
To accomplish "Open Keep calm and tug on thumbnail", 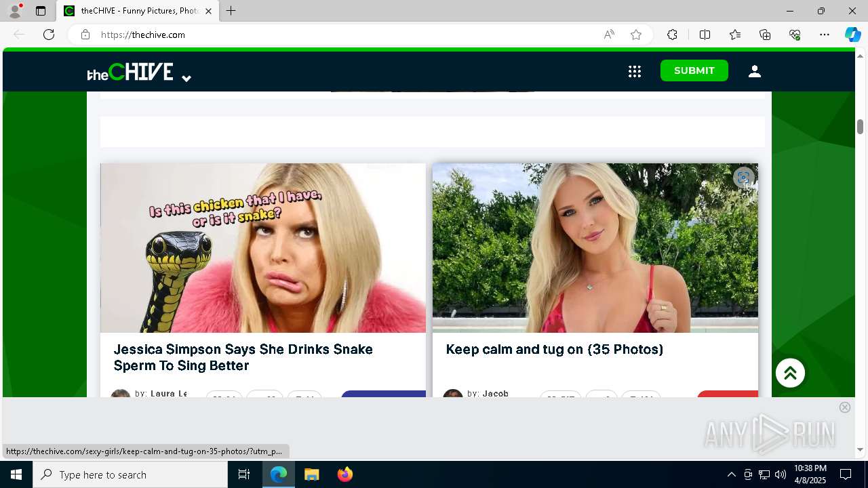I will (595, 248).
